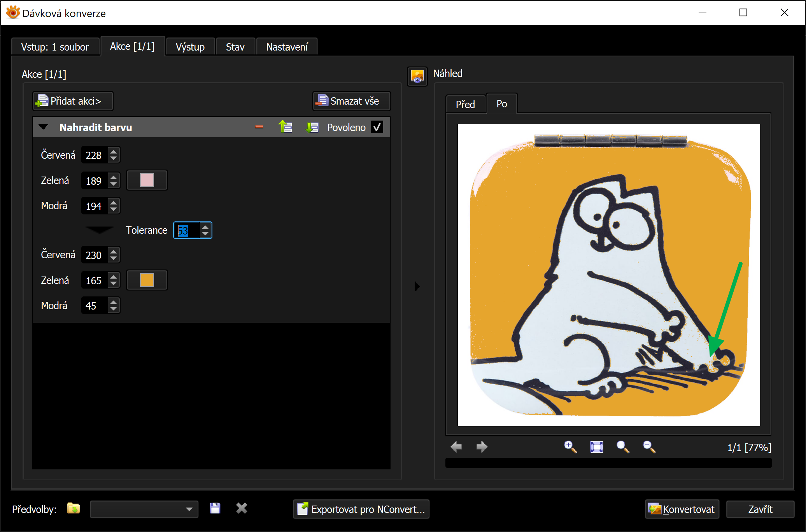
Task: Click the Konvertovat button
Action: pos(682,509)
